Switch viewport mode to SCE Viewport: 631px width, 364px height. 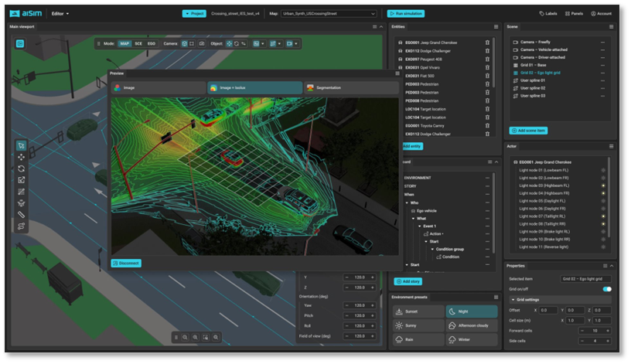point(138,44)
